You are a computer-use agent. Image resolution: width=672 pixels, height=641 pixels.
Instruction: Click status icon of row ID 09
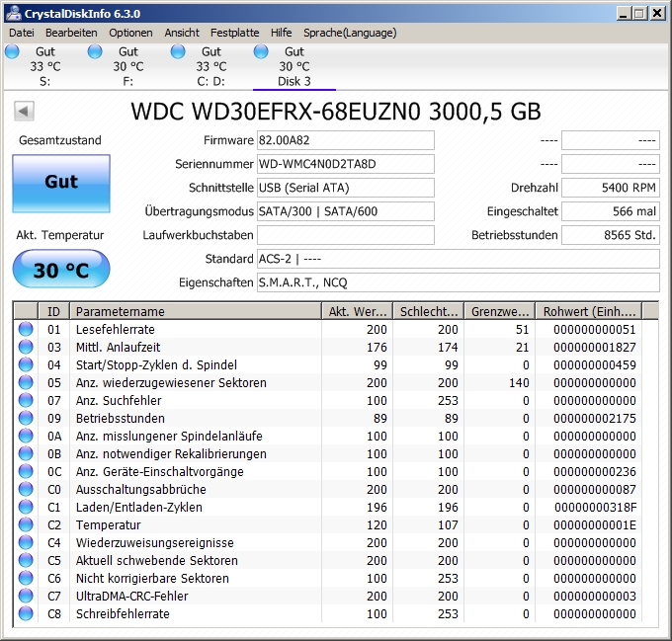pos(26,418)
